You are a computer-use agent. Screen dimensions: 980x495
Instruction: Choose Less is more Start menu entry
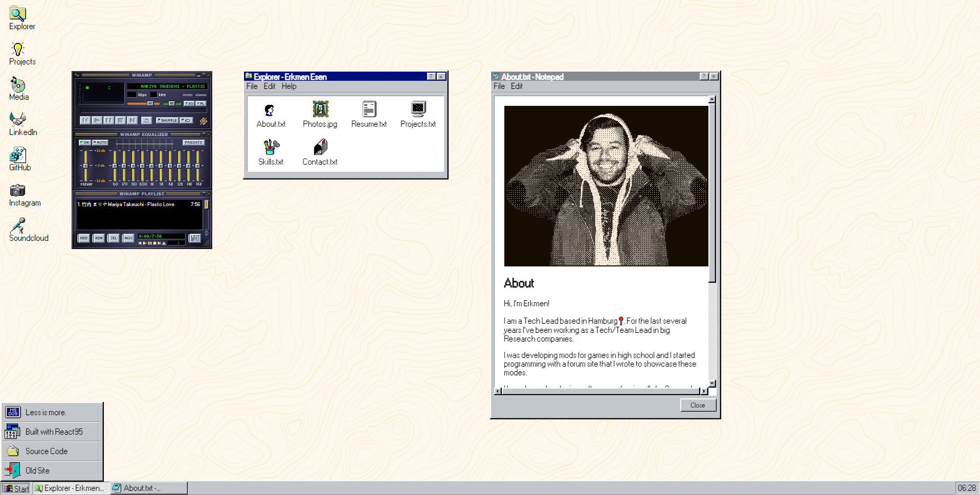click(x=52, y=412)
